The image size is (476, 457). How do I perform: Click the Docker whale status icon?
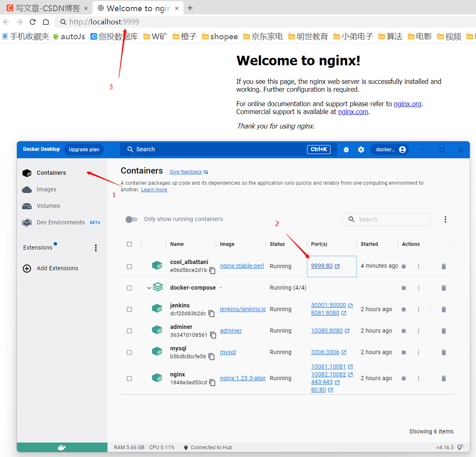pos(62,447)
